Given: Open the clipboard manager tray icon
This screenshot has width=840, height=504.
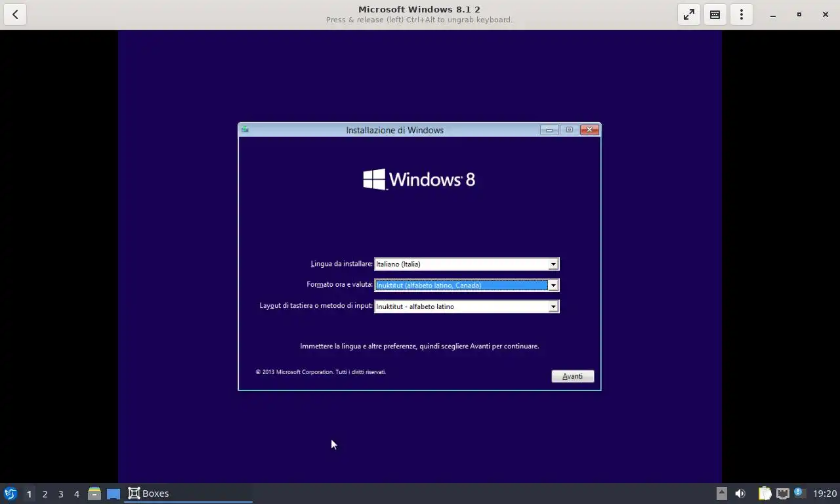Looking at the screenshot, I should click(765, 493).
